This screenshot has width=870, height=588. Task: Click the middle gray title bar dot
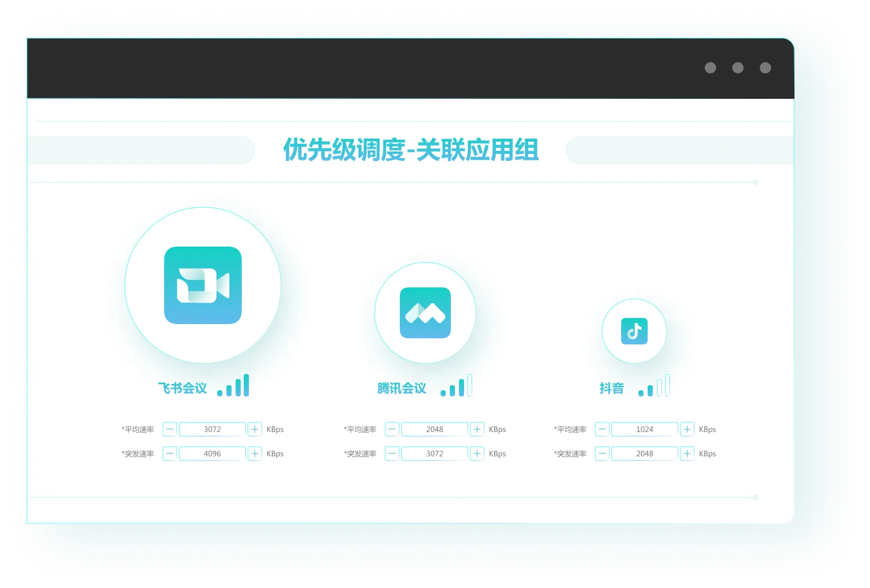click(x=738, y=68)
